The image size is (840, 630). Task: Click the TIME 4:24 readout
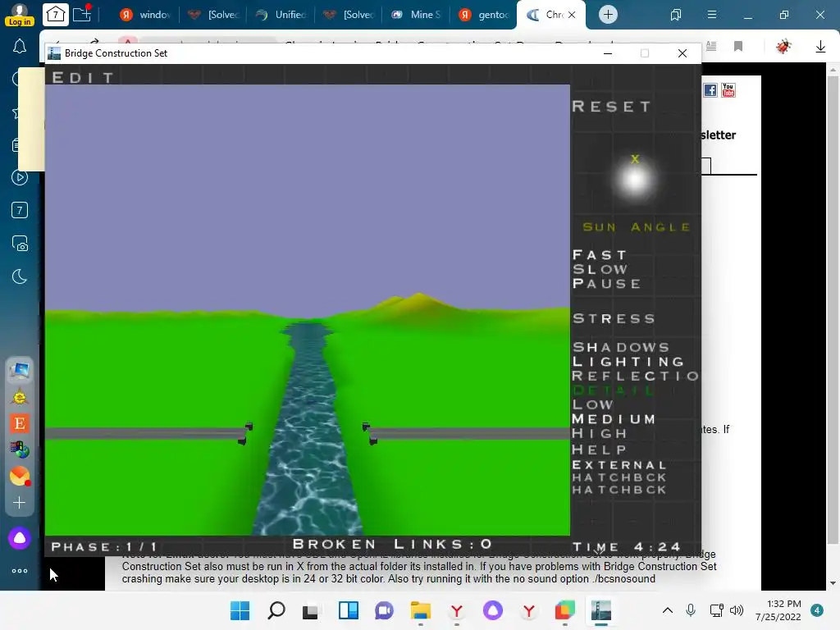coord(626,547)
